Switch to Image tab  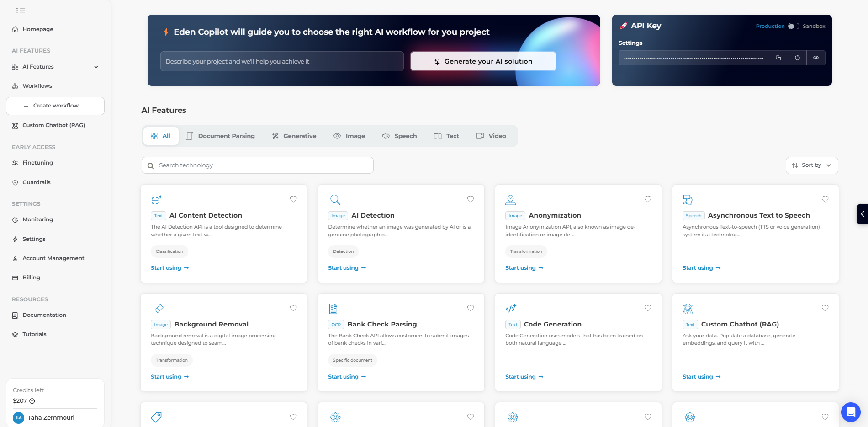coord(349,136)
